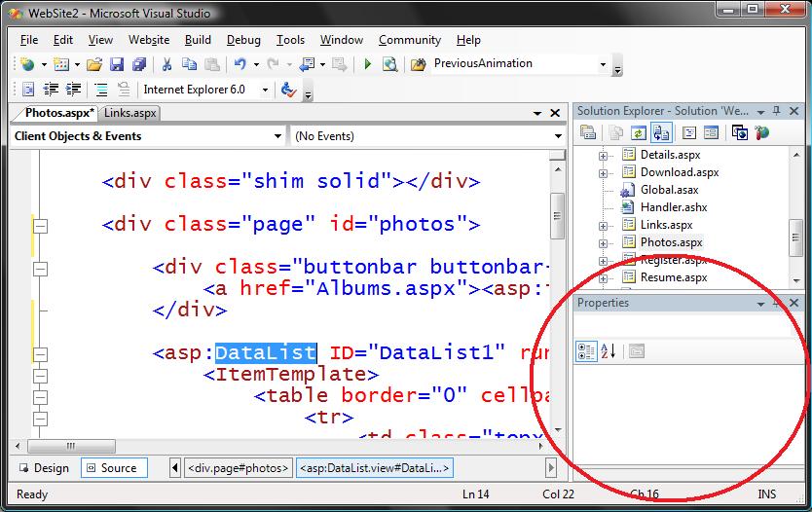This screenshot has width=812, height=512.
Task: Click the View Designer icon in Solution Explorer
Action: click(712, 133)
